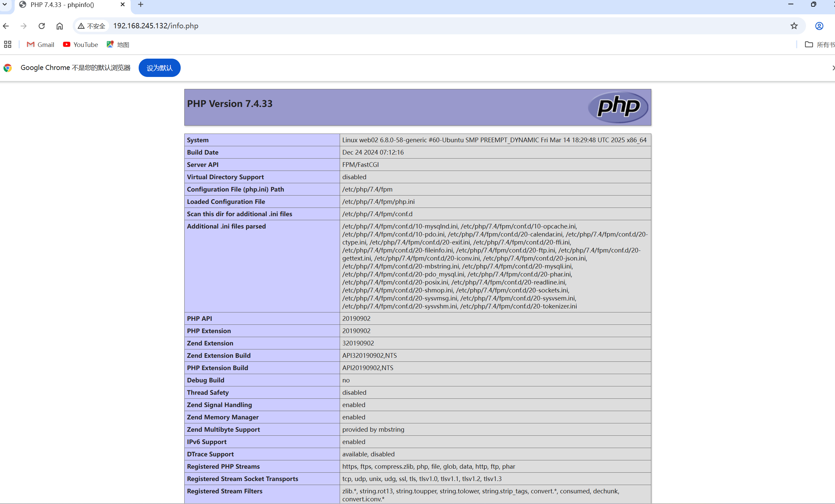
Task: Click the PHP logo in the header
Action: [x=618, y=107]
